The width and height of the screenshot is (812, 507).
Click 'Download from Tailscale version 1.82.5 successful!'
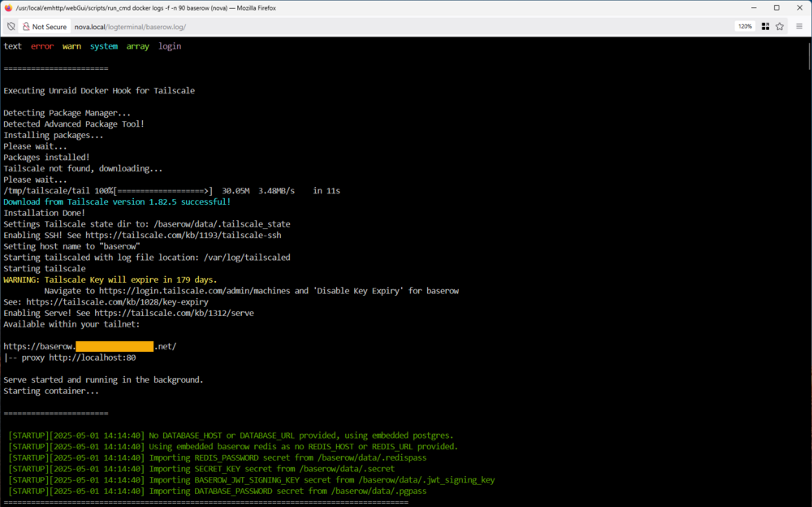117,201
